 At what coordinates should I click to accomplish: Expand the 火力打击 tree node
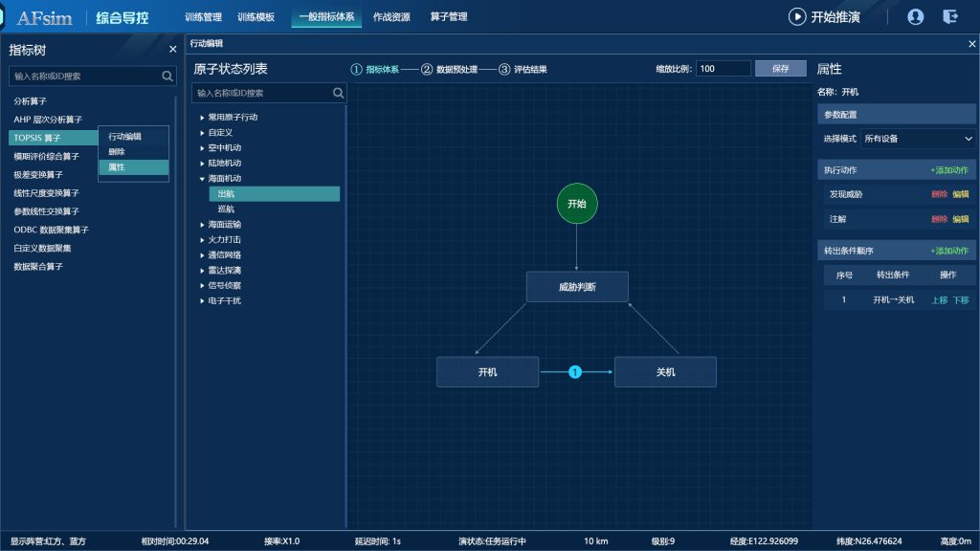point(202,240)
